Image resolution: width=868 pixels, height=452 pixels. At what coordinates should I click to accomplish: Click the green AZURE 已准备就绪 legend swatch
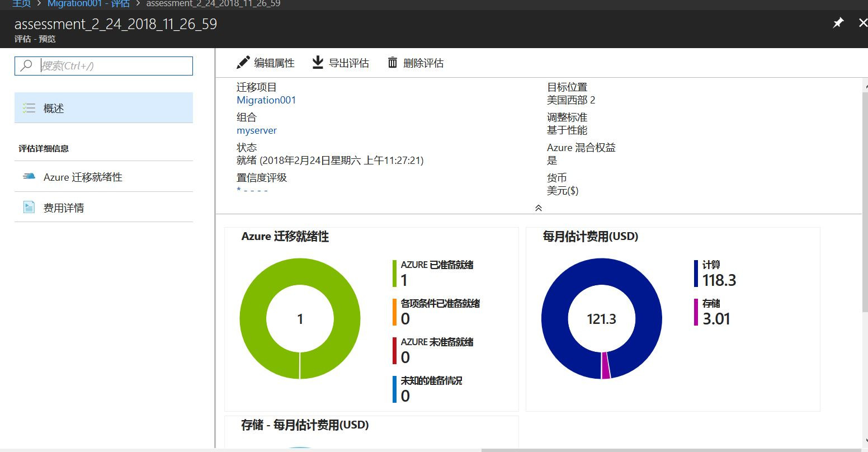tap(394, 273)
